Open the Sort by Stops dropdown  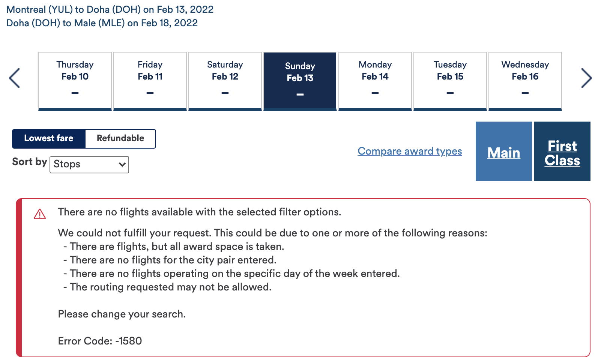pyautogui.click(x=89, y=164)
